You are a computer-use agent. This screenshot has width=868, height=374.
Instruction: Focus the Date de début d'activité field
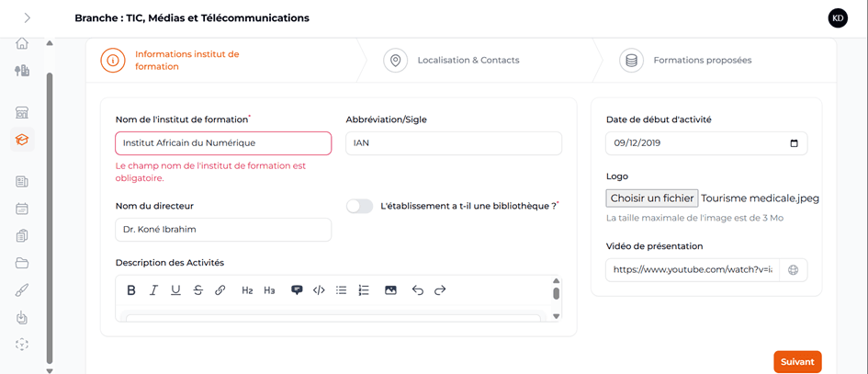pyautogui.click(x=706, y=143)
